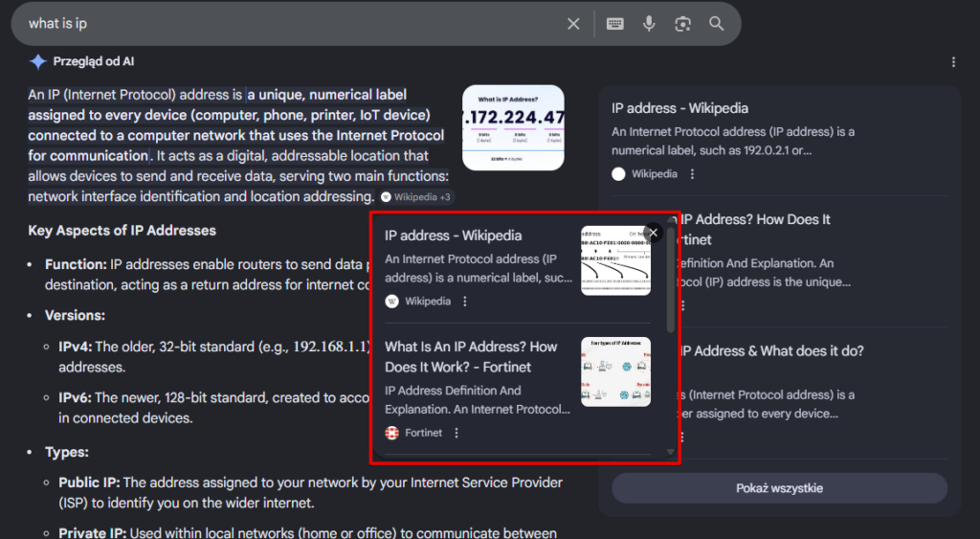The image size is (980, 539).
Task: Open the Fortinet thumbnail in popup
Action: [x=615, y=372]
